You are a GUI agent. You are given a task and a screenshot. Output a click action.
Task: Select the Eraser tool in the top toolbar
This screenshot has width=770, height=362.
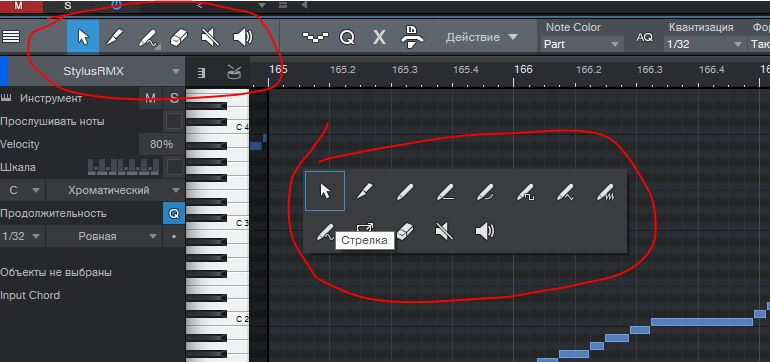[x=179, y=37]
